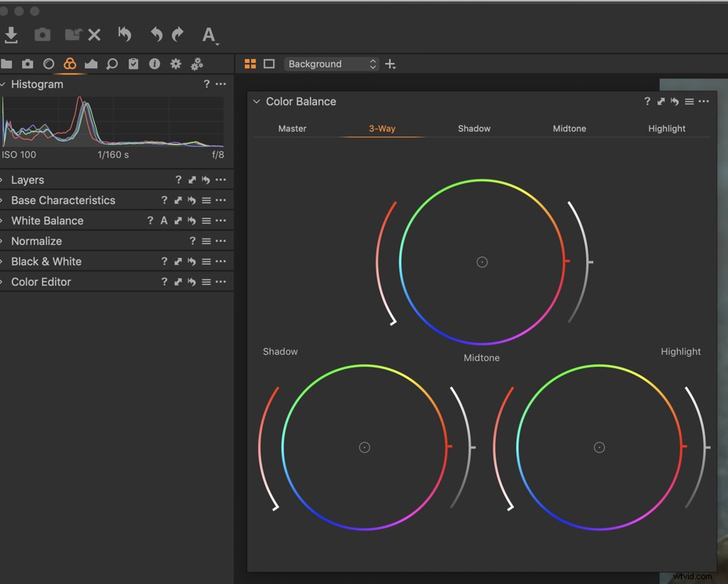This screenshot has width=728, height=584.
Task: Select the Details tool tab
Action: click(x=112, y=64)
